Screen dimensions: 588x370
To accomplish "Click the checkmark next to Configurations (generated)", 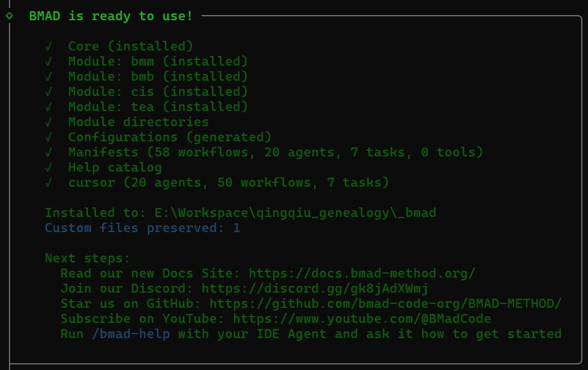I will (x=49, y=137).
